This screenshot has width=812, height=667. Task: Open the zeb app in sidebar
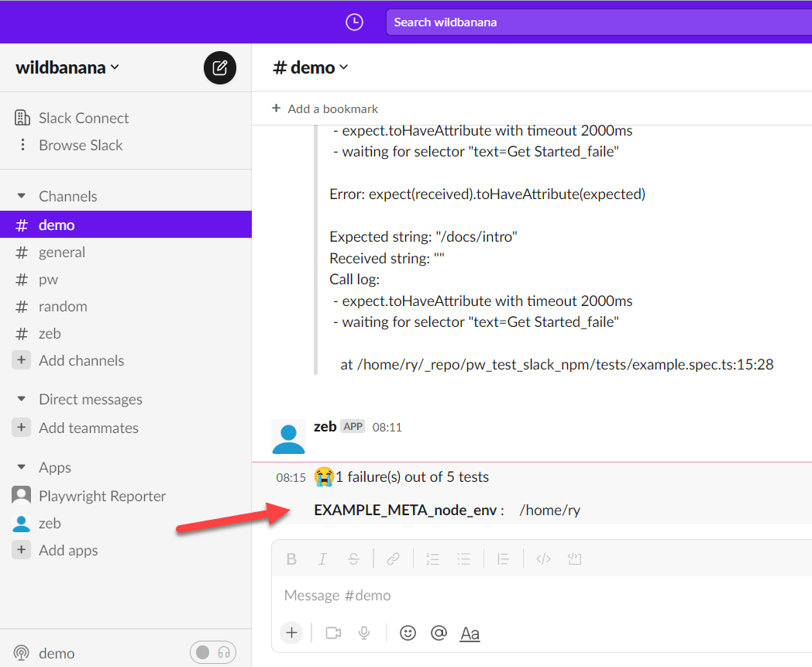pos(50,523)
